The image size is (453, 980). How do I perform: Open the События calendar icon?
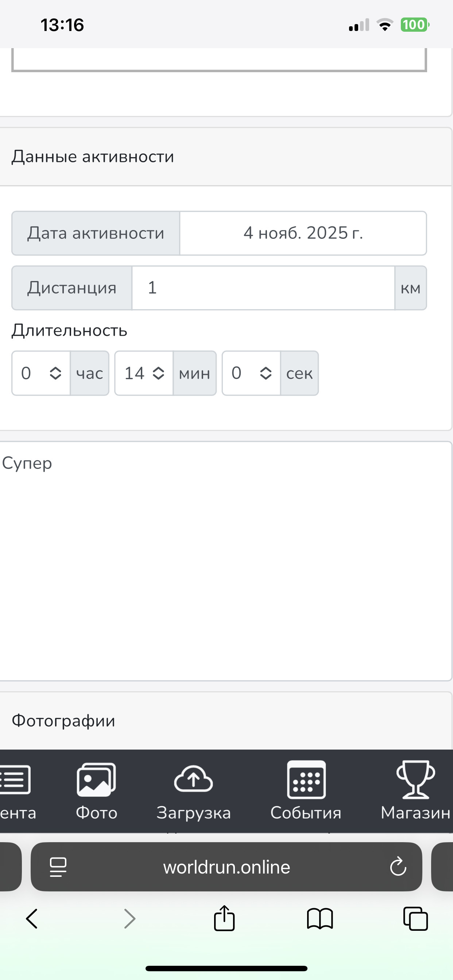[x=306, y=779]
